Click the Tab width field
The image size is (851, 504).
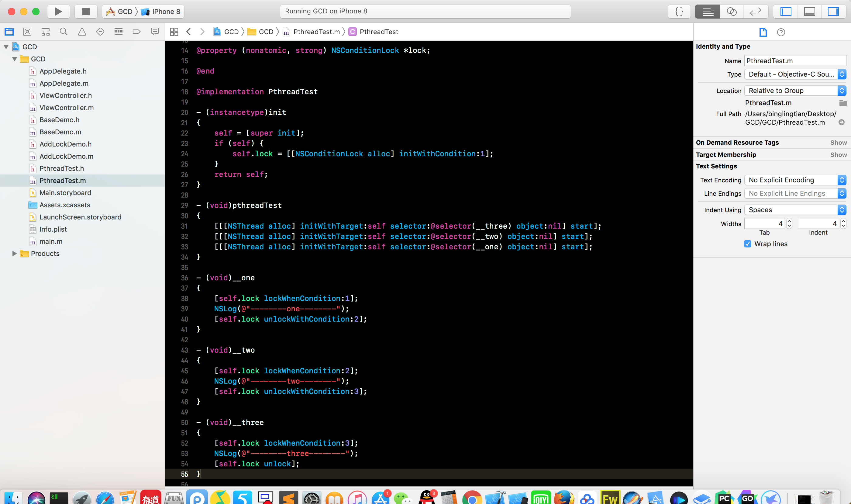click(764, 224)
